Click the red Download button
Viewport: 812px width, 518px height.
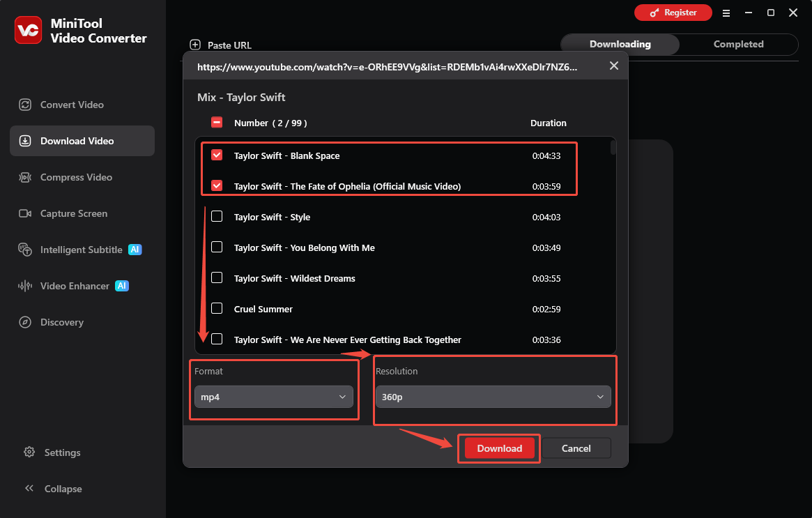click(499, 448)
